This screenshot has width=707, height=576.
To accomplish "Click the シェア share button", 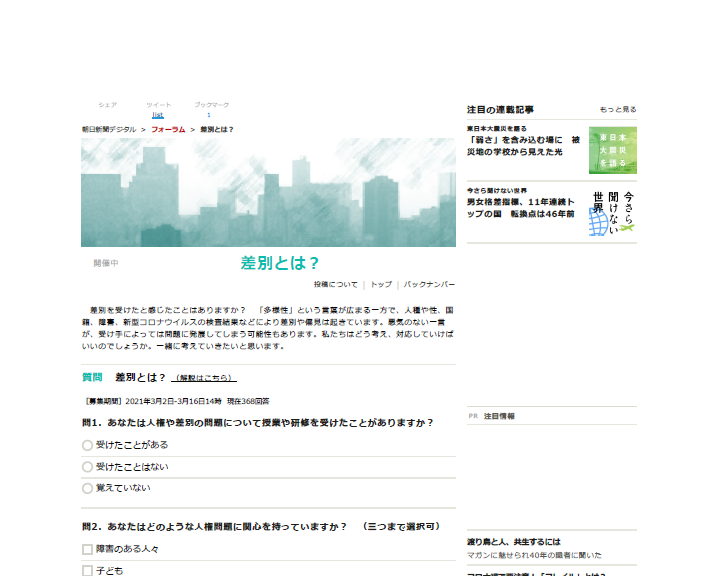I will [108, 105].
